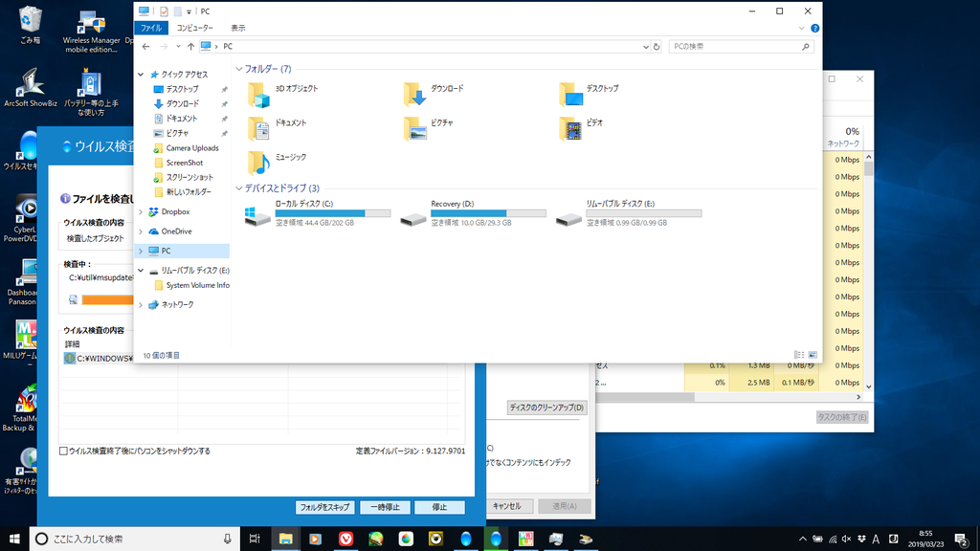
Task: Enable shutdown after virus scan checkbox
Action: click(x=64, y=451)
